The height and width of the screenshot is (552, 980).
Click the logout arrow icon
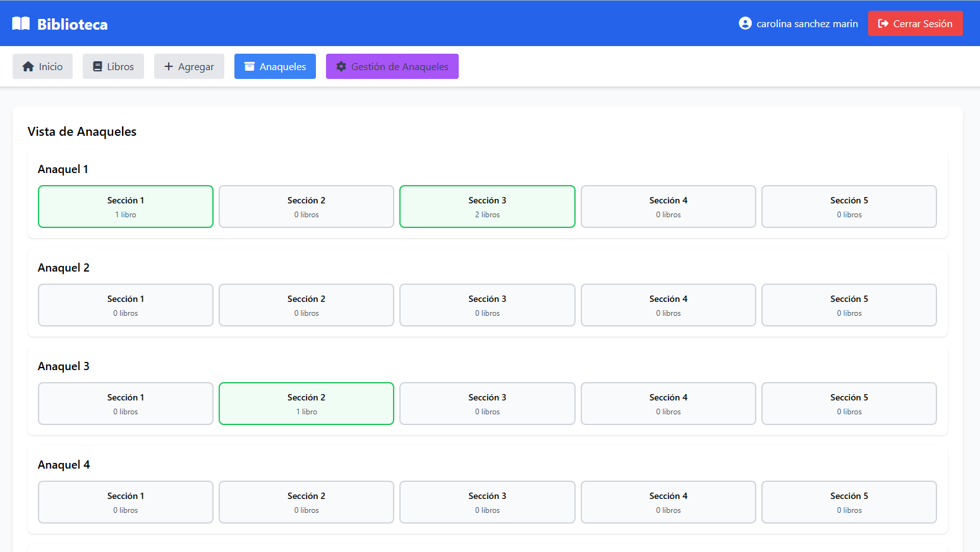(883, 23)
